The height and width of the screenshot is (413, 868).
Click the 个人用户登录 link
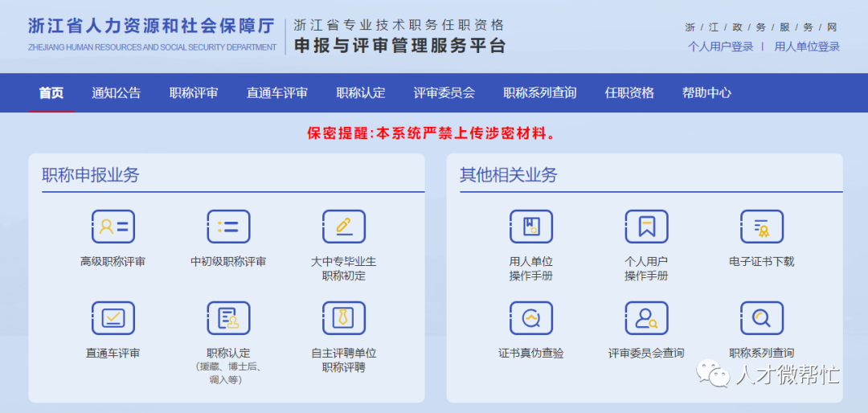coord(721,47)
